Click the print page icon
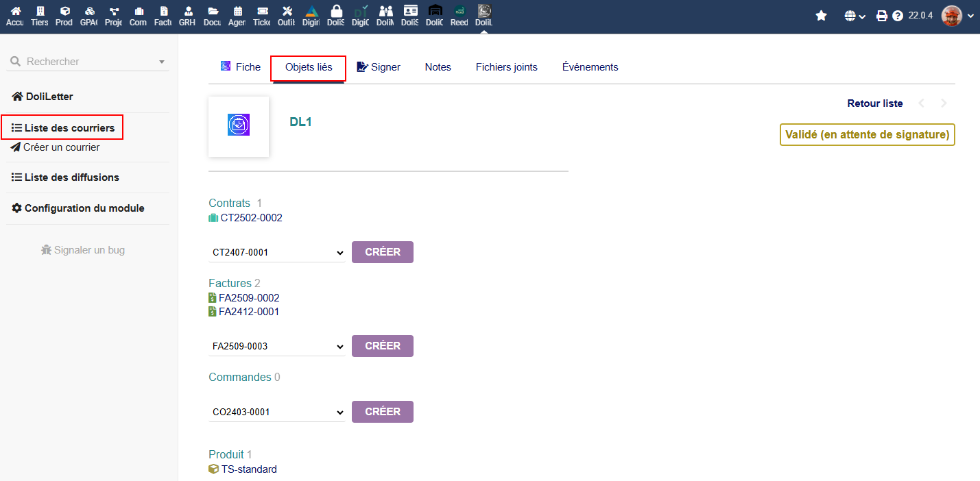The width and height of the screenshot is (980, 481). point(882,16)
